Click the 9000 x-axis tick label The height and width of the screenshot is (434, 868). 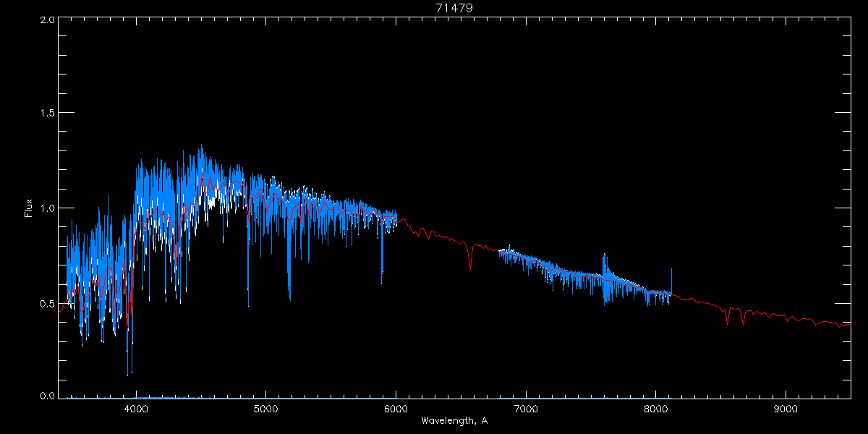(786, 407)
